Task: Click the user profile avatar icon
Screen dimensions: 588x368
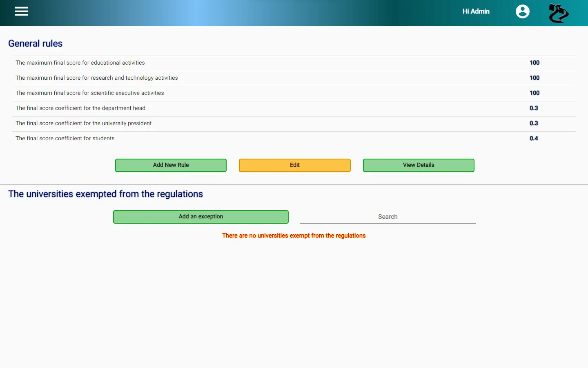Action: 522,11
